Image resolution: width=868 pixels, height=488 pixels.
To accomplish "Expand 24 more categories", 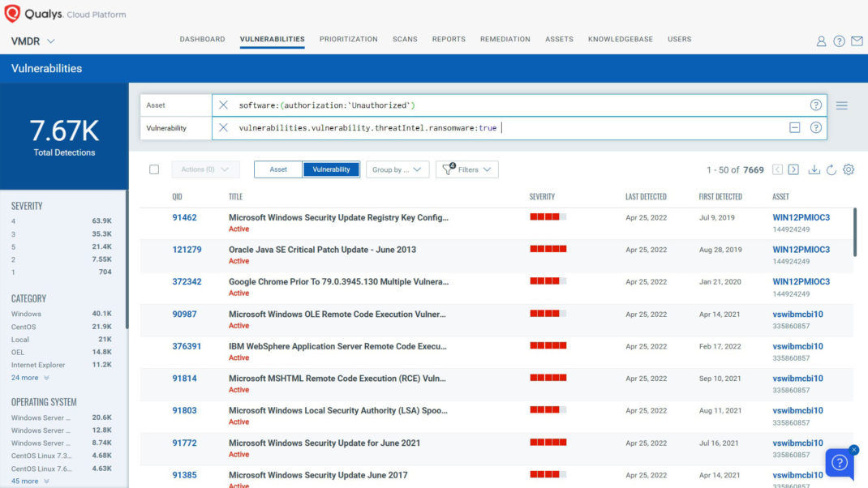I will [30, 377].
